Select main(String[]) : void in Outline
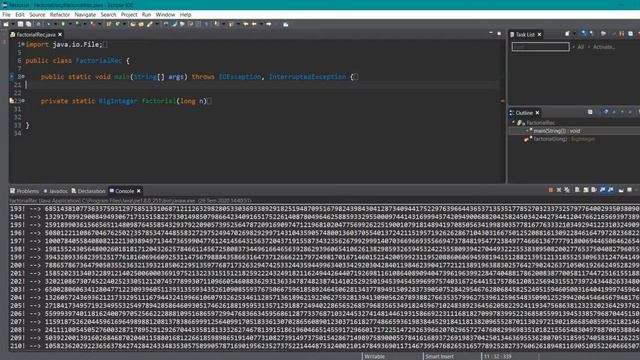The height and width of the screenshot is (360, 640). click(x=557, y=131)
